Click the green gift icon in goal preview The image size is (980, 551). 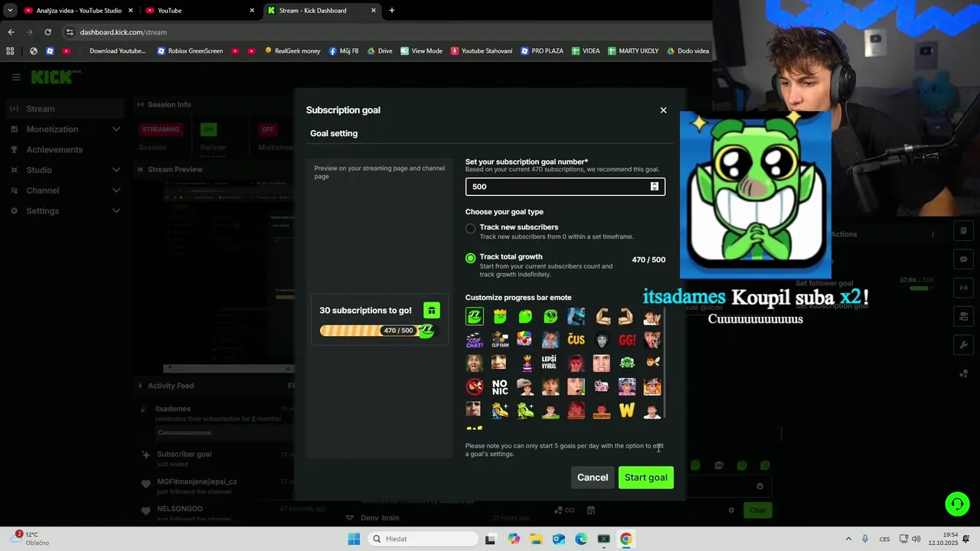click(432, 310)
